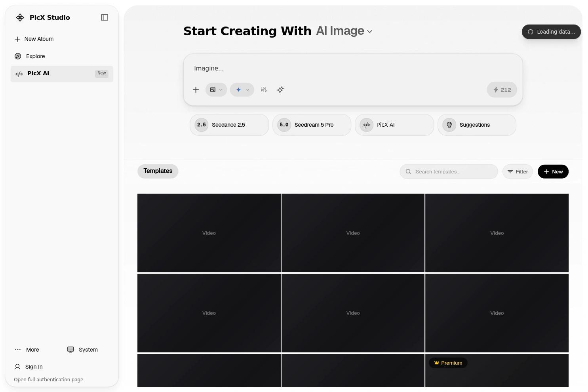Screen dimensions: 588x392
Task: Click the 212 credits generate button
Action: (502, 90)
